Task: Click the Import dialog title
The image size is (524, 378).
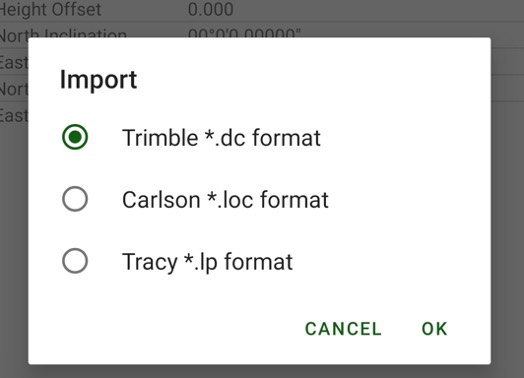Action: [98, 80]
